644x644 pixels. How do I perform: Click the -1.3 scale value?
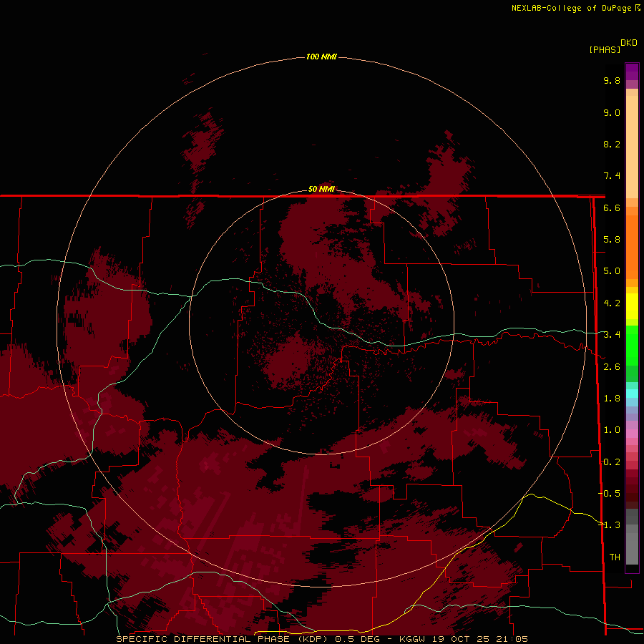pos(610,525)
